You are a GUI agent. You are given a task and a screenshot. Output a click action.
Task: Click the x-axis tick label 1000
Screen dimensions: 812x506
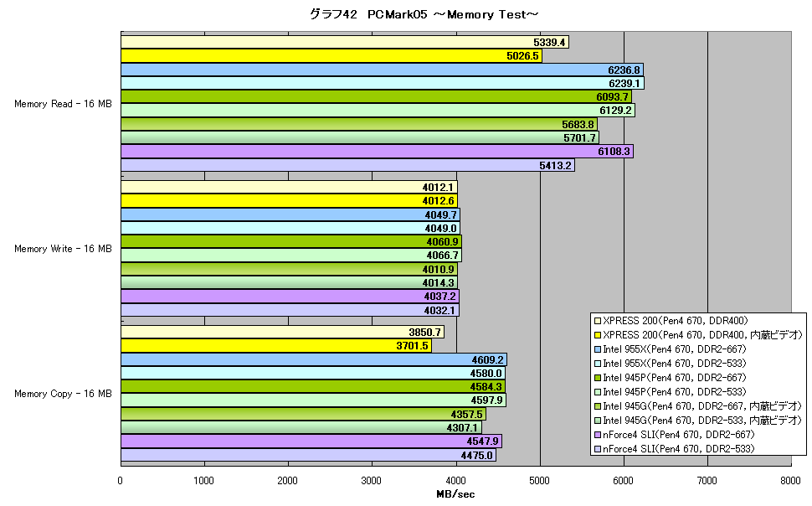coord(204,481)
